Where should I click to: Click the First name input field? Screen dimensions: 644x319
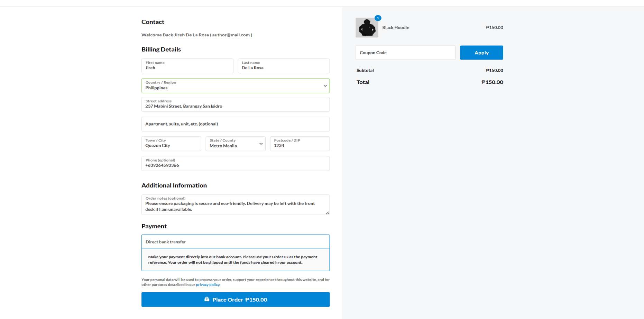(x=187, y=66)
